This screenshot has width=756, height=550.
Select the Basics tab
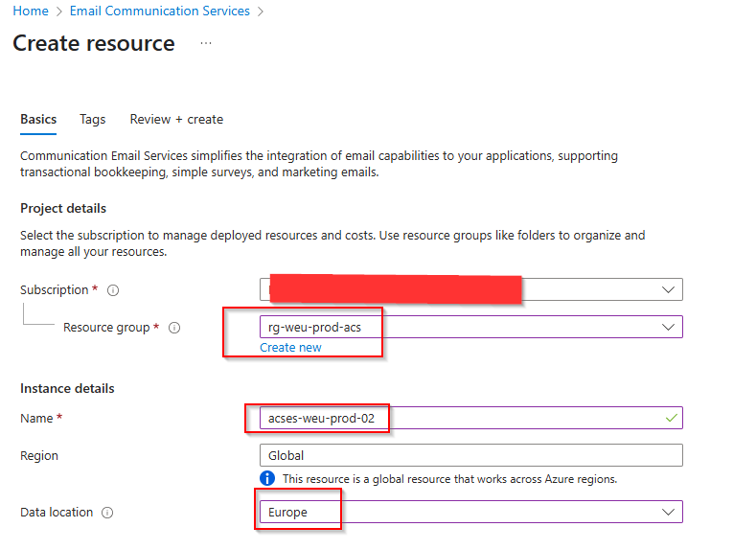(x=38, y=120)
